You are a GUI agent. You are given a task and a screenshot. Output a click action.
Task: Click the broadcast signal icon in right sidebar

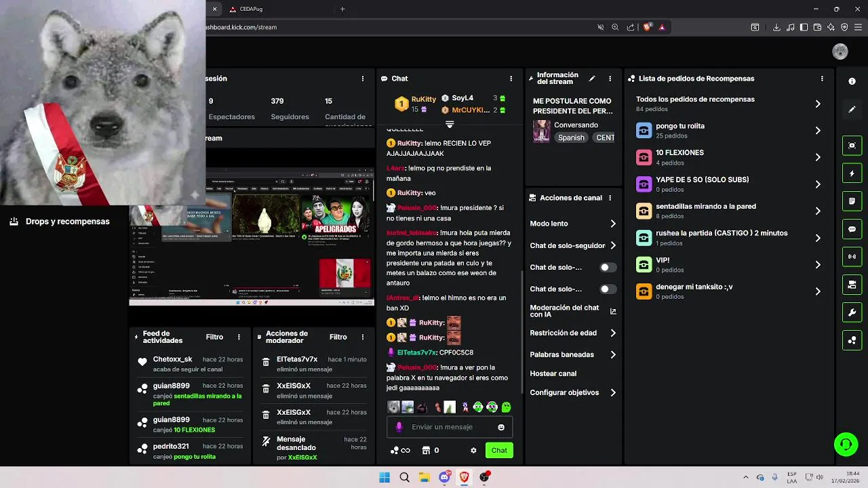[x=852, y=257]
